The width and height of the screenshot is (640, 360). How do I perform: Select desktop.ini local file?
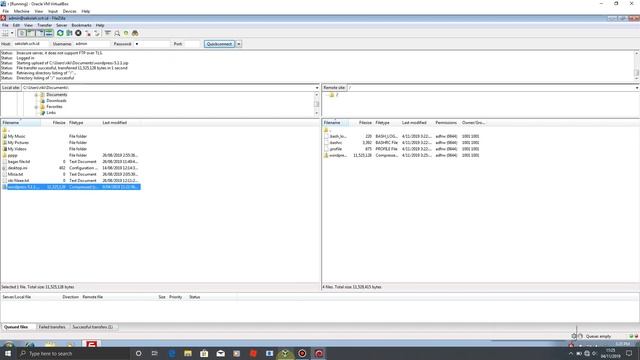click(x=18, y=168)
